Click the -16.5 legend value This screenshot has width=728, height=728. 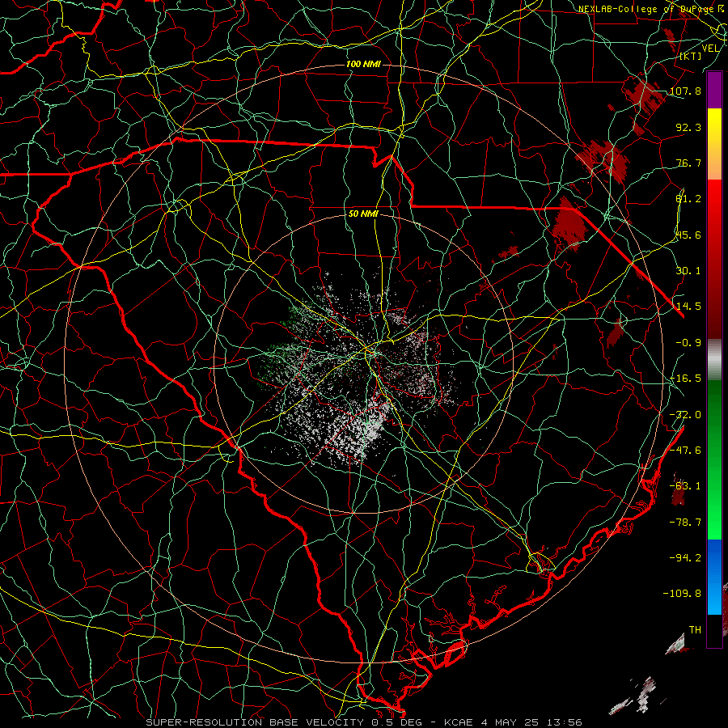click(x=685, y=378)
